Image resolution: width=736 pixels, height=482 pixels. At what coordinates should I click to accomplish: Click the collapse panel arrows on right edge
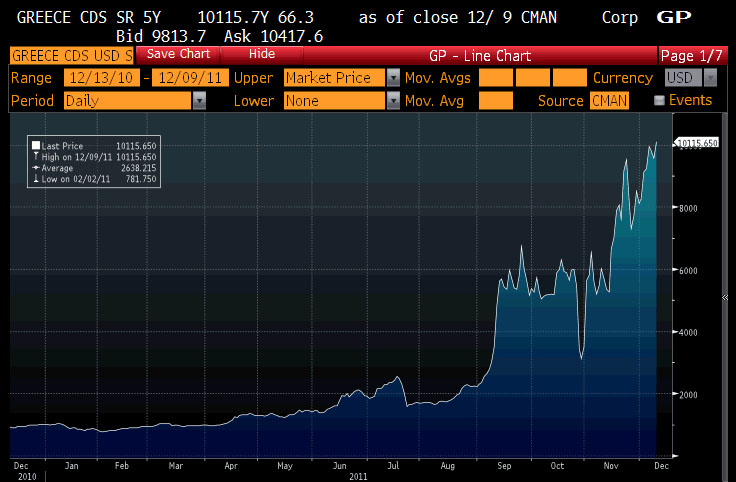726,298
